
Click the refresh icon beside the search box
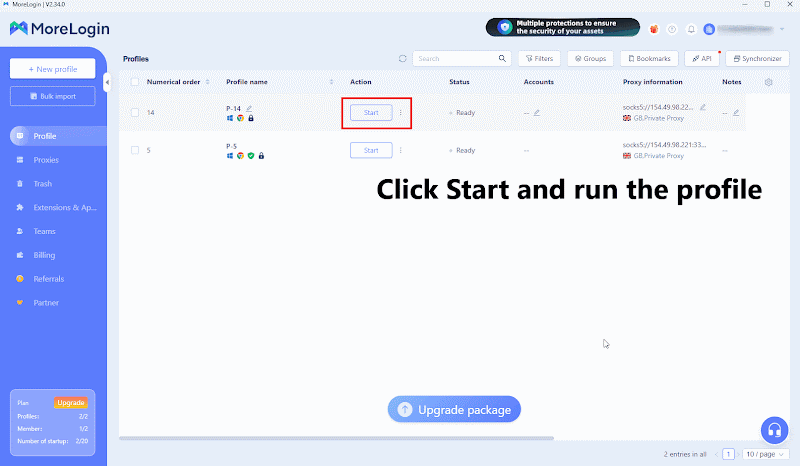(402, 59)
